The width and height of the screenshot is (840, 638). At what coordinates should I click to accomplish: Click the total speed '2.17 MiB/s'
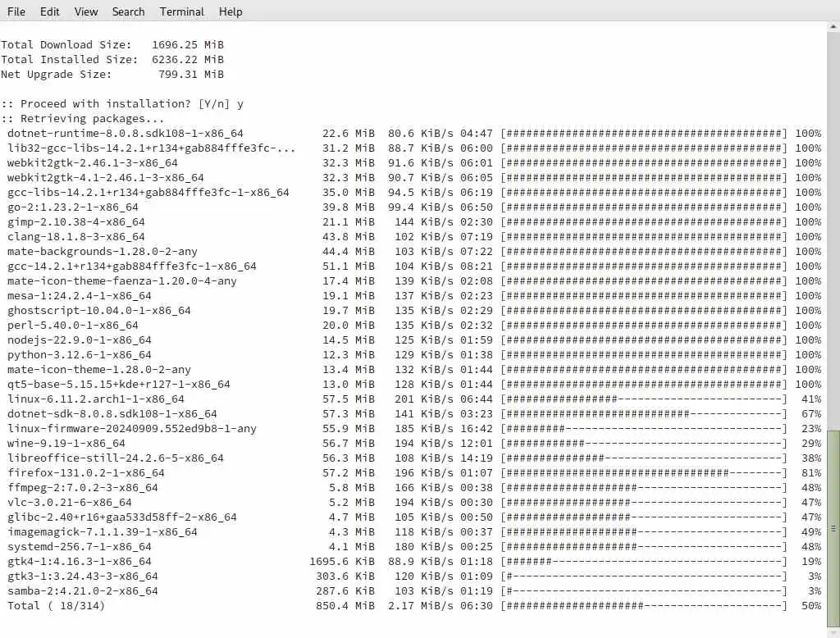pos(421,606)
